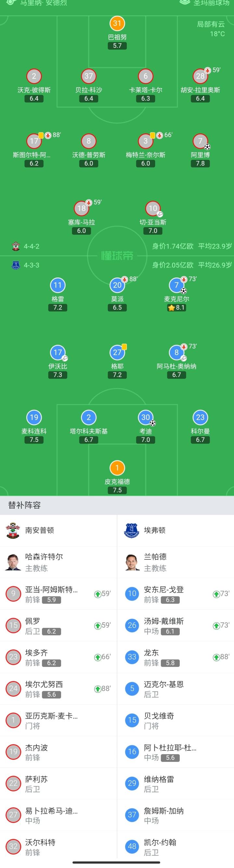Open substitute 安东尼-戈登 row
The image size is (234, 868).
pyautogui.click(x=175, y=594)
